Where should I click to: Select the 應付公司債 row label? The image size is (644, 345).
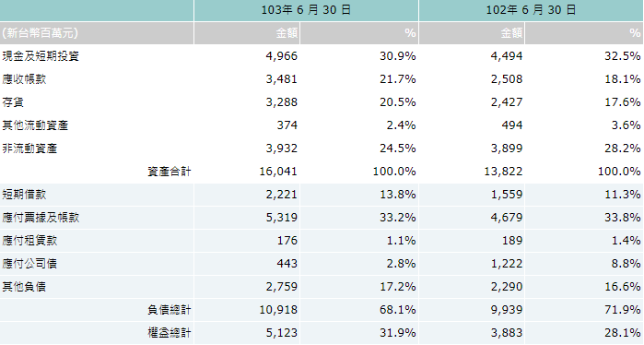[29, 263]
